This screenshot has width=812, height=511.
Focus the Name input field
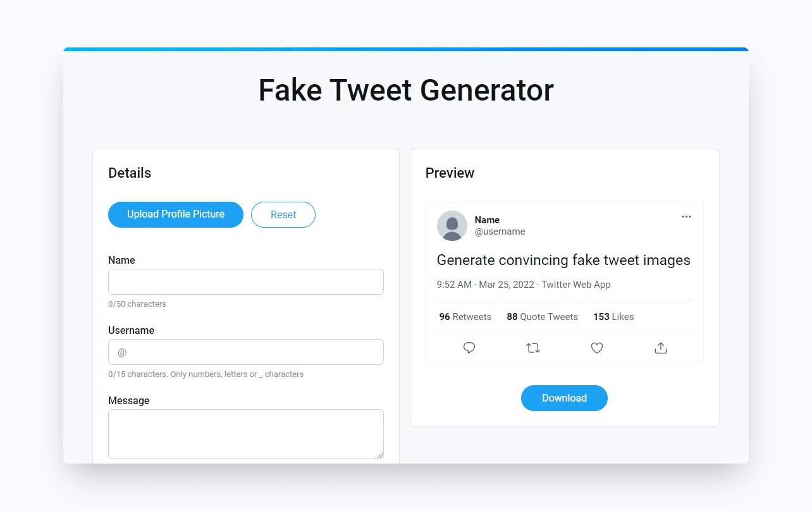tap(246, 281)
